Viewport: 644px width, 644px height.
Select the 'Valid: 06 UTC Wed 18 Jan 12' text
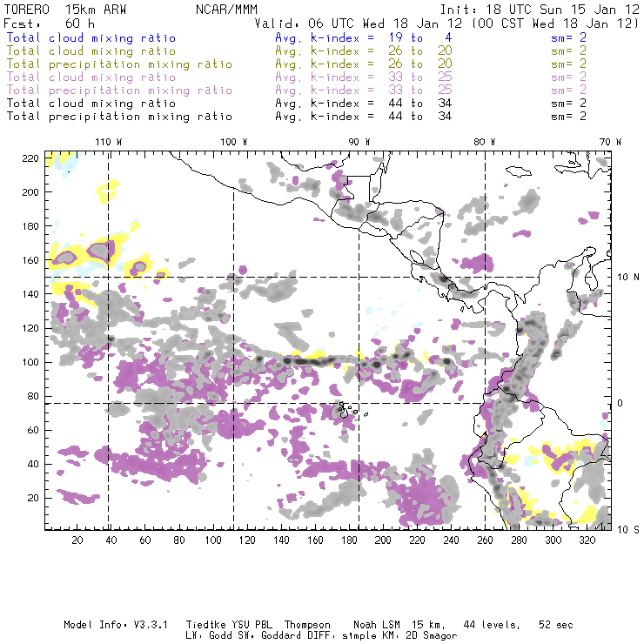click(x=359, y=23)
